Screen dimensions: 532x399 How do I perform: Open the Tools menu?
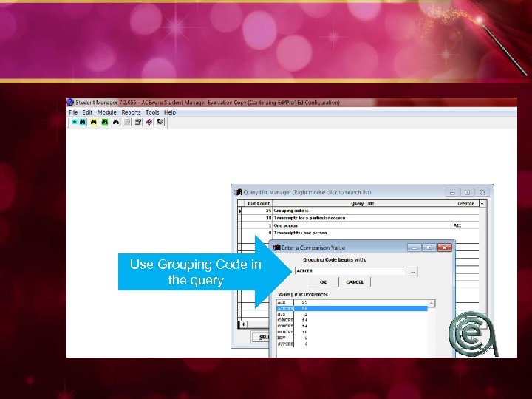(152, 112)
